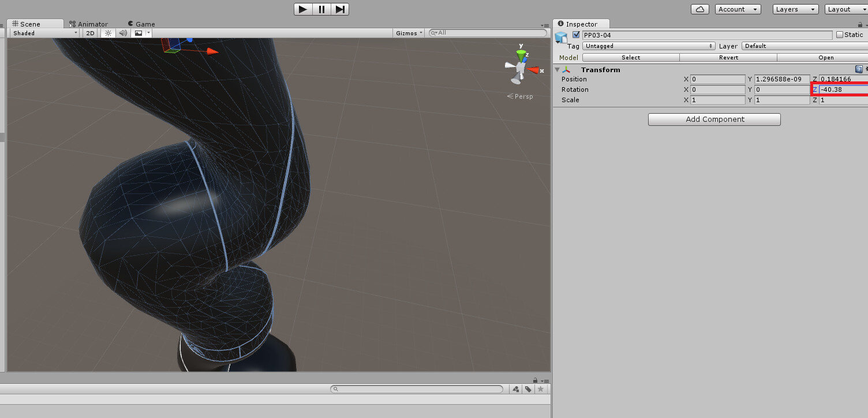Enable 2D view mode
The width and height of the screenshot is (868, 418).
pyautogui.click(x=90, y=33)
